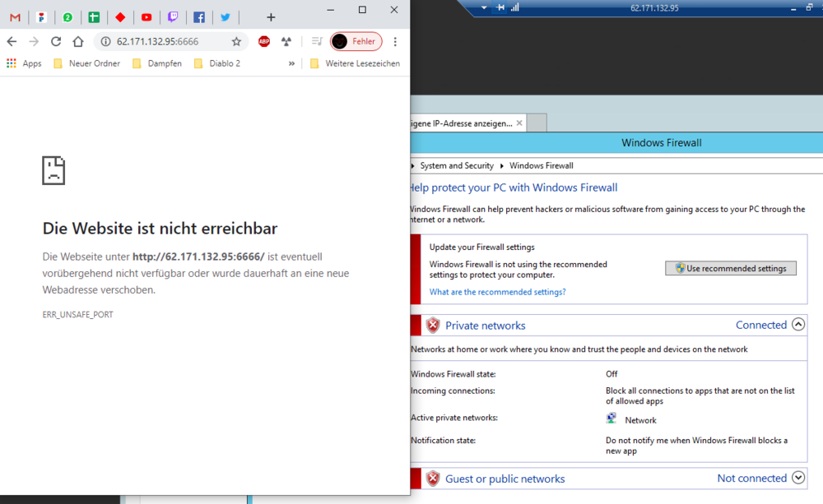Go to the browser home page
823x504 pixels.
78,41
